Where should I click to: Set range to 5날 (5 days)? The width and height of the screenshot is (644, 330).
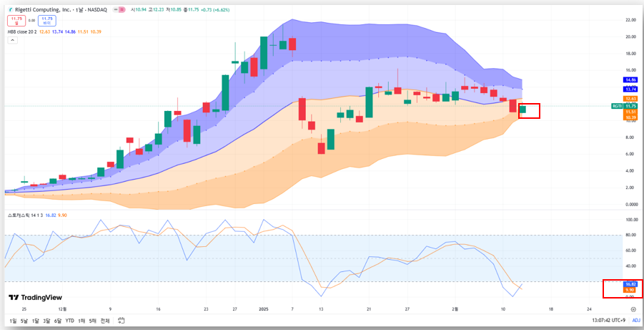pos(24,321)
